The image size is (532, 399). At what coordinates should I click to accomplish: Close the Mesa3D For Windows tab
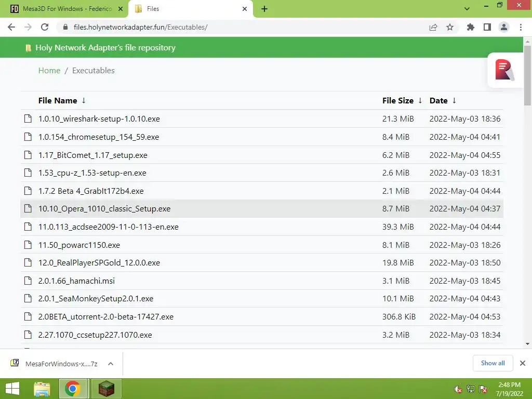tap(121, 9)
